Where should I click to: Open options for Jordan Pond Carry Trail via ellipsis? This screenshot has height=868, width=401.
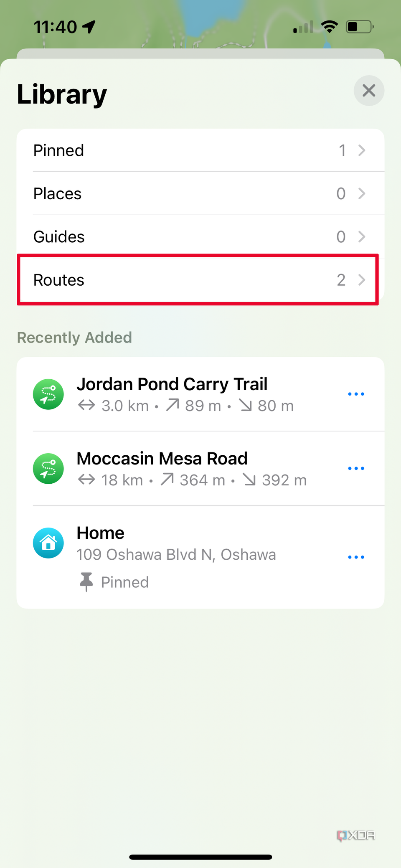(x=356, y=394)
